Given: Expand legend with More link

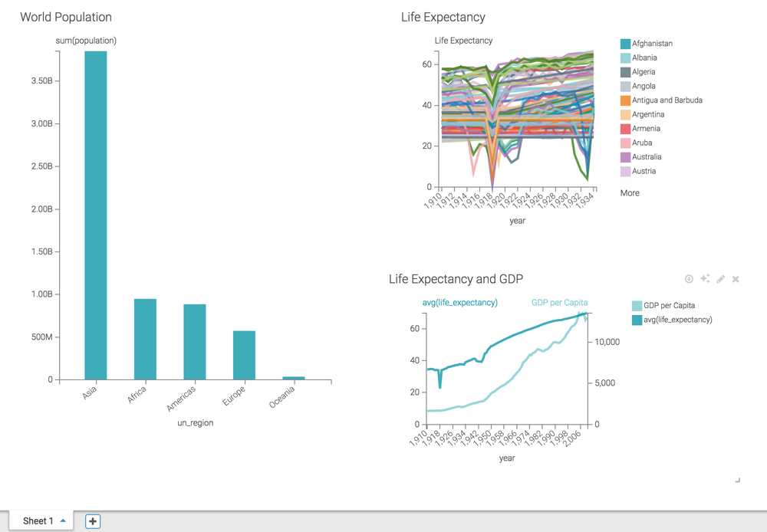Looking at the screenshot, I should click(630, 193).
